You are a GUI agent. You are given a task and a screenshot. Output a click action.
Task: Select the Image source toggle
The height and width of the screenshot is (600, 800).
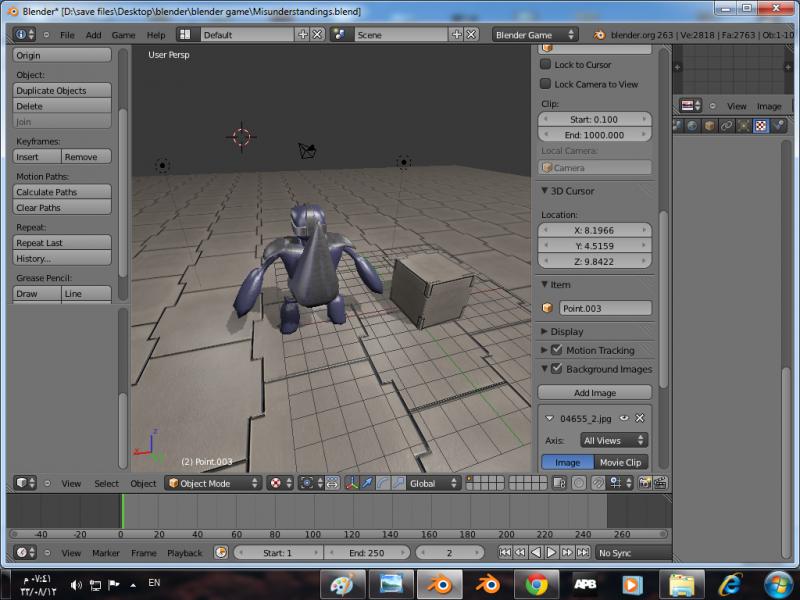[x=567, y=462]
